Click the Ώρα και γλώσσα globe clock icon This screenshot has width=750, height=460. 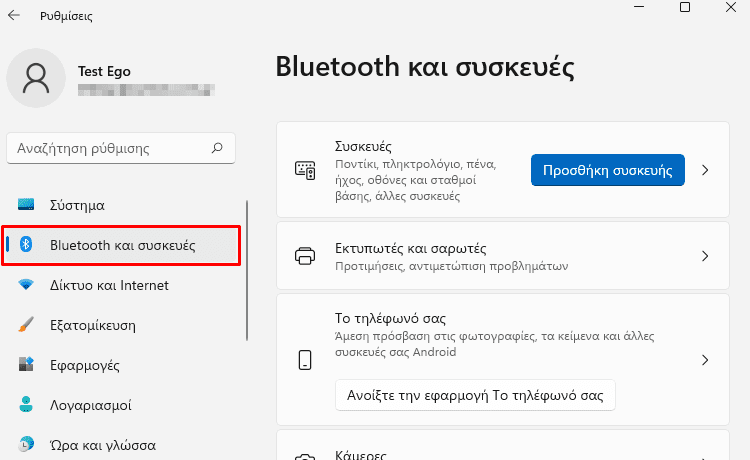click(26, 444)
